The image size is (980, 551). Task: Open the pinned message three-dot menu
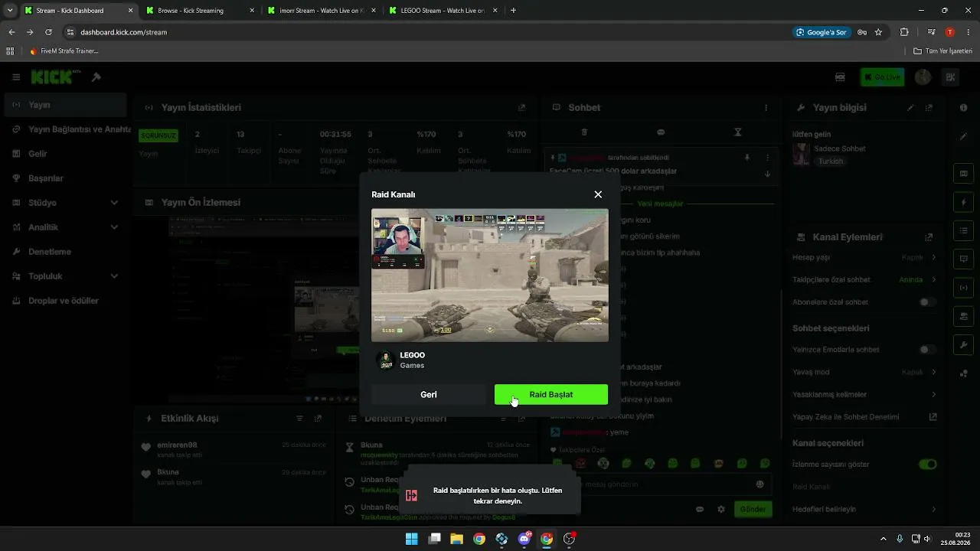(768, 158)
